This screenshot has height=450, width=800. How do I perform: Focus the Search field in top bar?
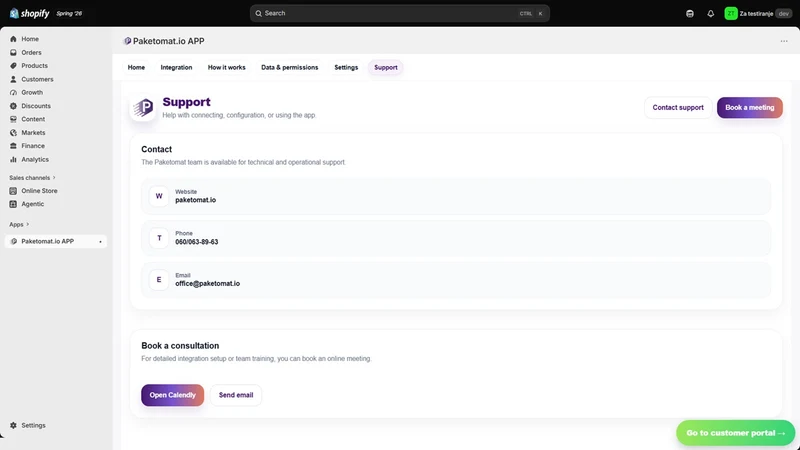coord(399,13)
